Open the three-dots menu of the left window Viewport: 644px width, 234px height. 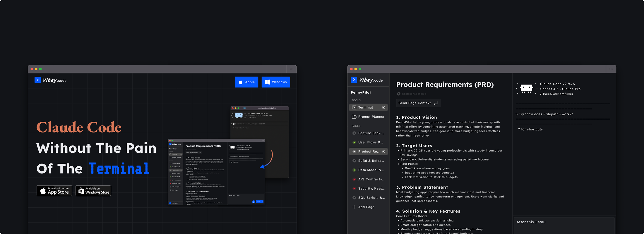pos(292,69)
